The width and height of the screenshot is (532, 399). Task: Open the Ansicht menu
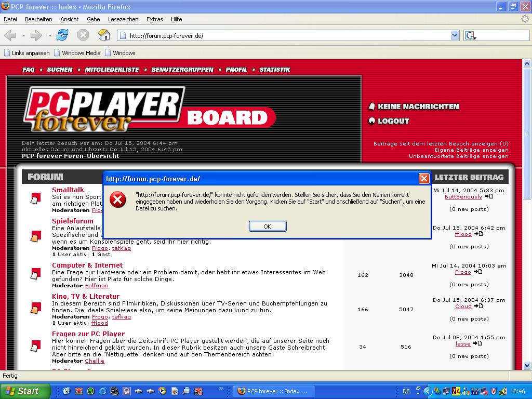point(69,19)
